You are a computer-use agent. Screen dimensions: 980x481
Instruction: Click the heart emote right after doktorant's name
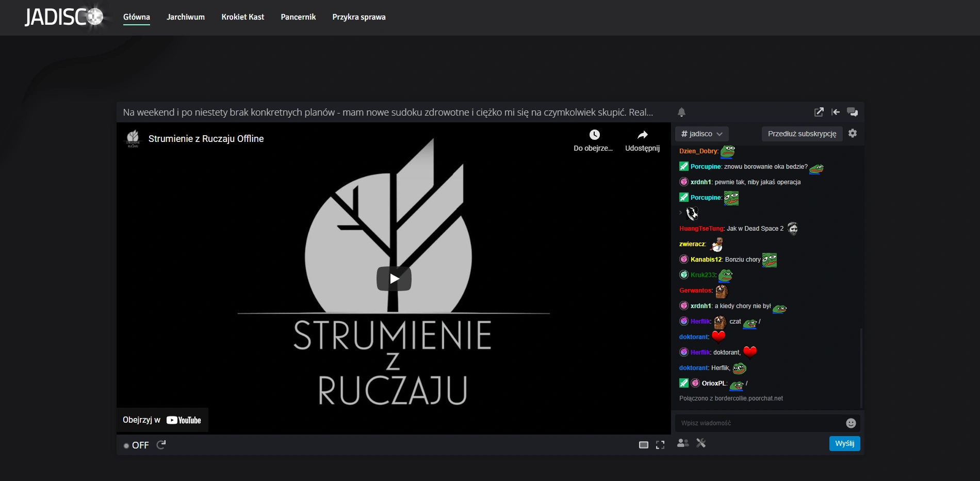[718, 336]
